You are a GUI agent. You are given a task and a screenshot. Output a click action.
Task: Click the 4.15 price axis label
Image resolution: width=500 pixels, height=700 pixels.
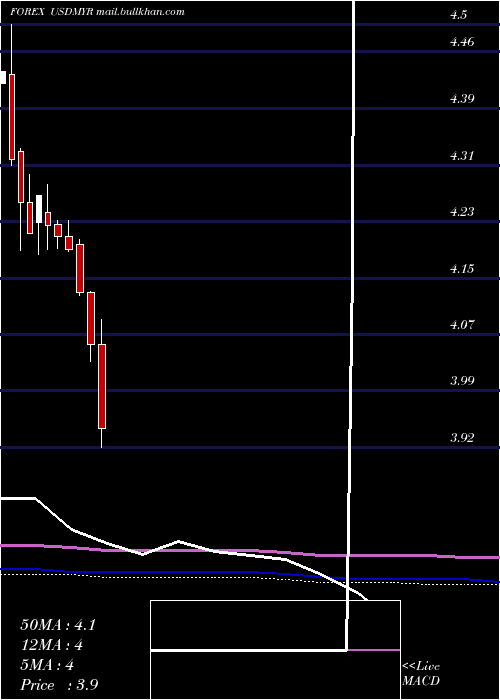462,269
